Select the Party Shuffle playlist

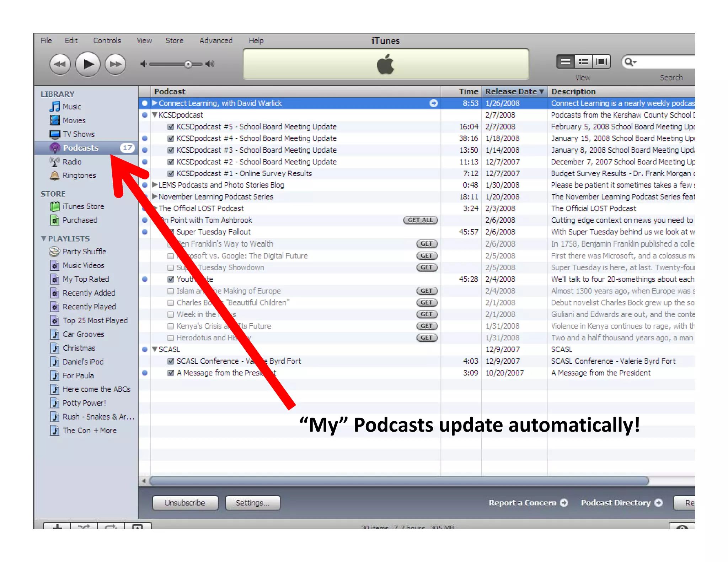click(x=84, y=252)
